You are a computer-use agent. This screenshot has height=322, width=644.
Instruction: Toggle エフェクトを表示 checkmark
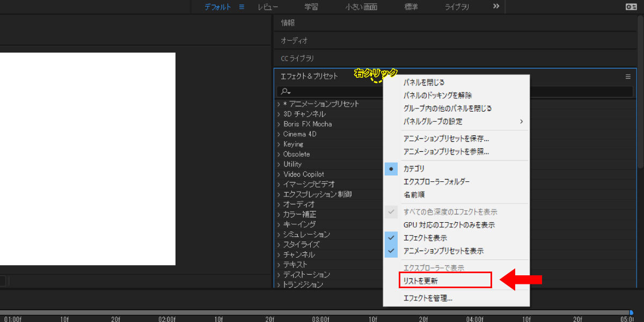[392, 237]
